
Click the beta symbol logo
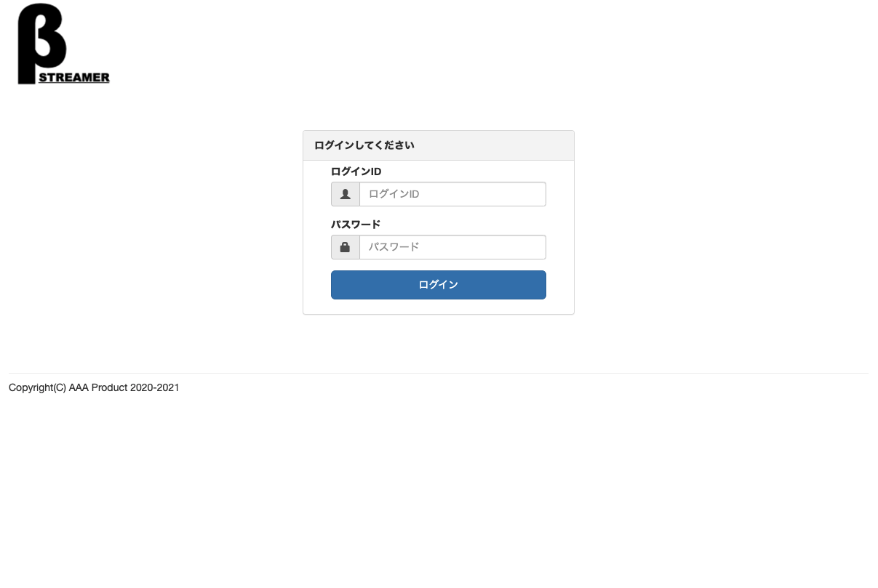(x=42, y=42)
